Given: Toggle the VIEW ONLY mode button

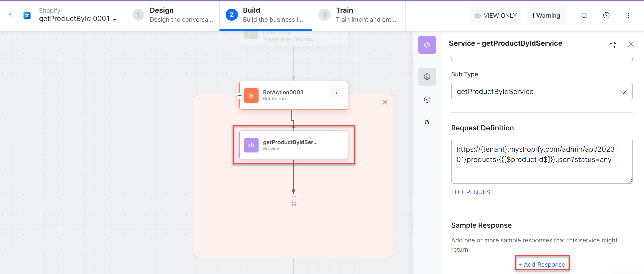Looking at the screenshot, I should click(x=496, y=16).
